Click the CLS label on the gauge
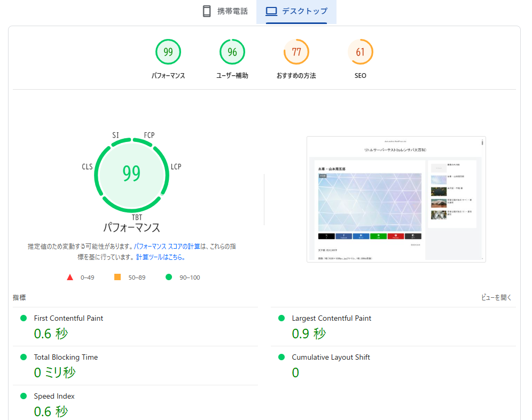 click(x=87, y=167)
